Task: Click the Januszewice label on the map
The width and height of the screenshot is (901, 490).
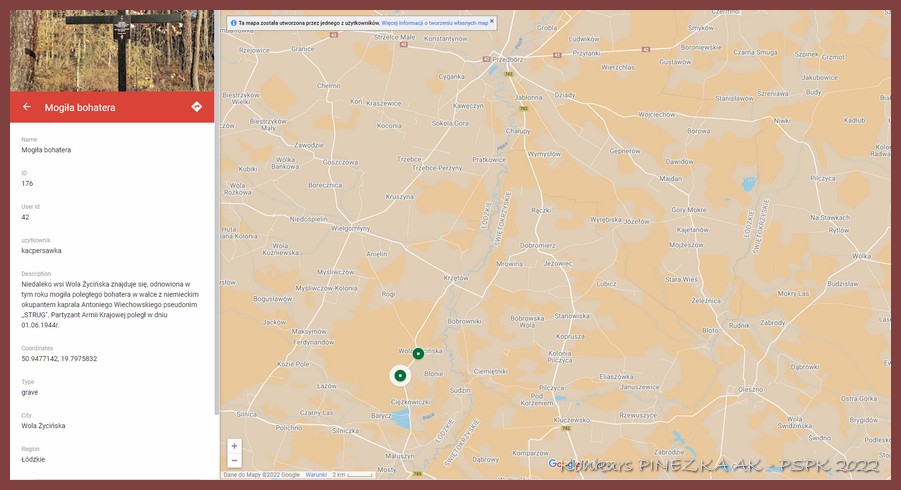Action: [x=640, y=387]
